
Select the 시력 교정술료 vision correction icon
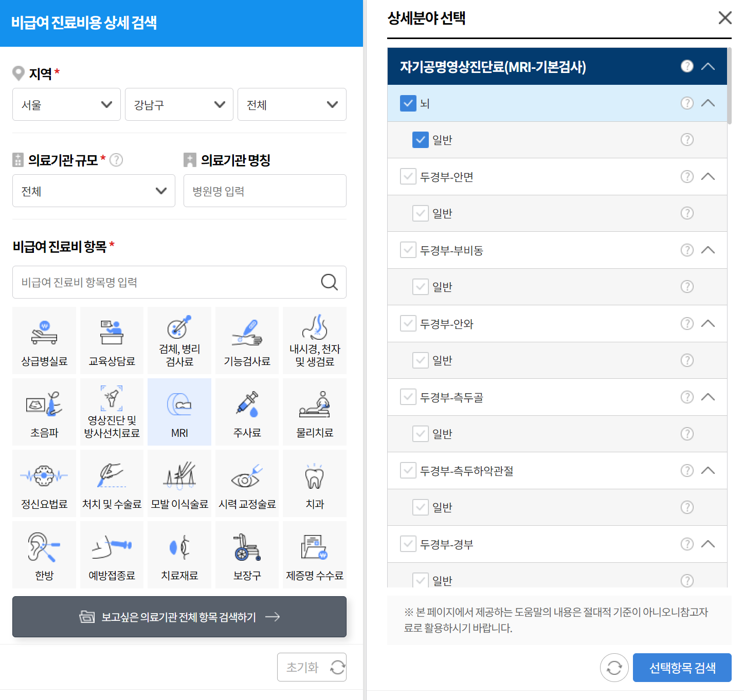(247, 483)
